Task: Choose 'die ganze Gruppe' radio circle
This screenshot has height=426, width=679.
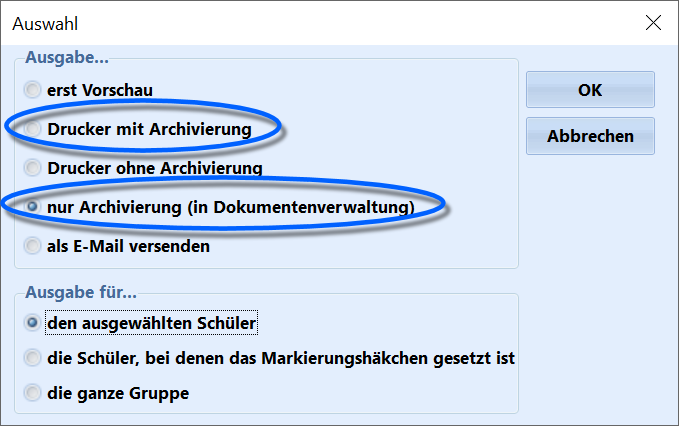Action: click(32, 393)
